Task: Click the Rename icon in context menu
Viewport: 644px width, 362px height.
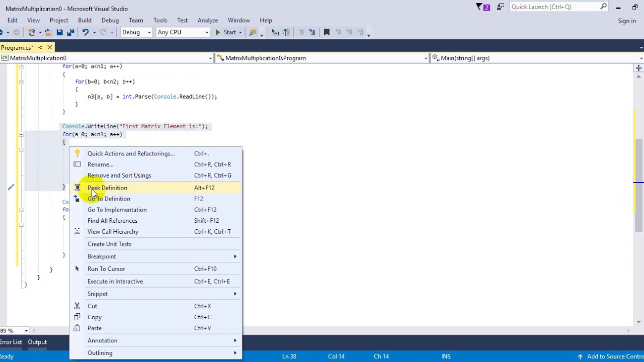Action: [77, 164]
